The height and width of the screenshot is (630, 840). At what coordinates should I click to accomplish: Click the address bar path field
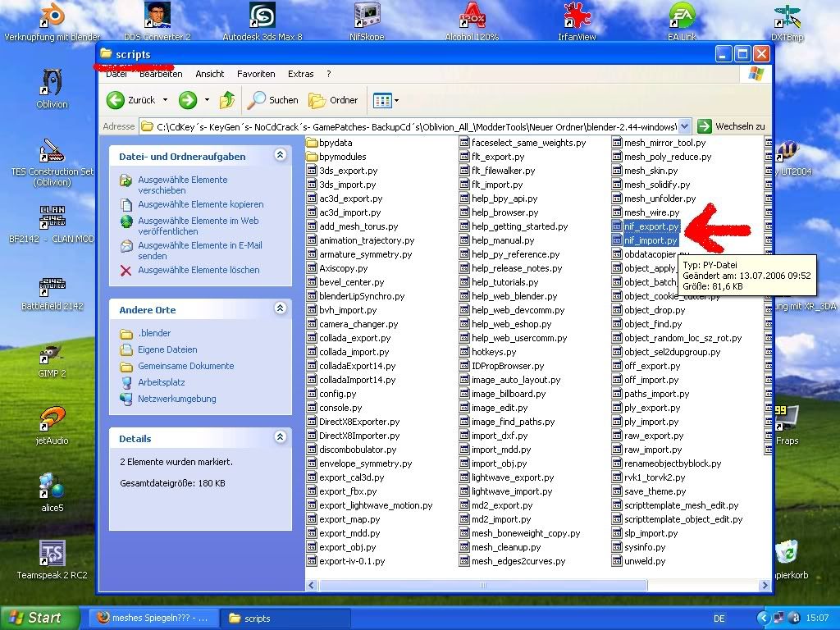[410, 126]
